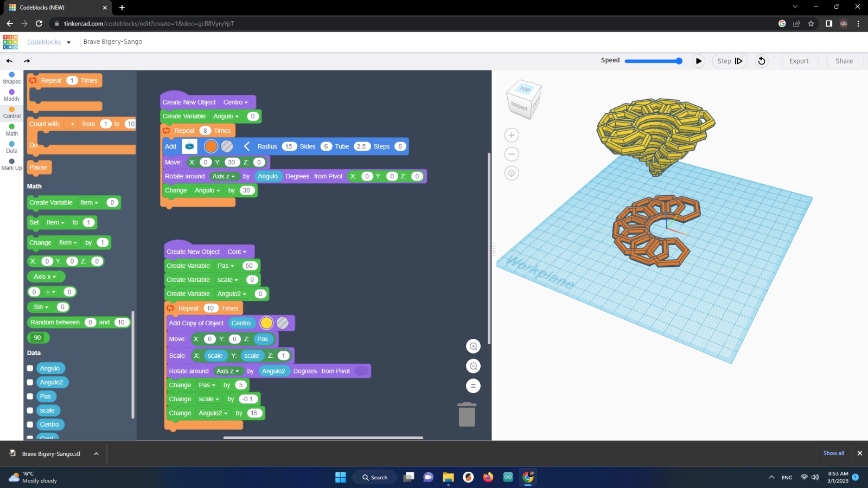Open the Sin function dropdown
Viewport: 868px width, 488px height.
(41, 307)
